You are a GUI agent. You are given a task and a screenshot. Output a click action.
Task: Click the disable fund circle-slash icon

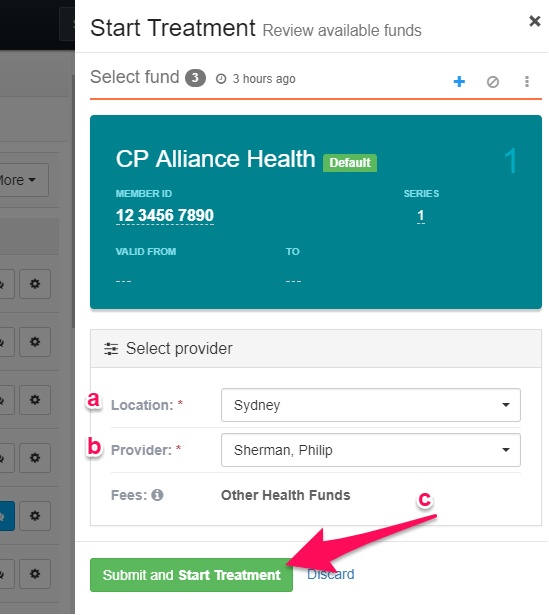(x=493, y=82)
